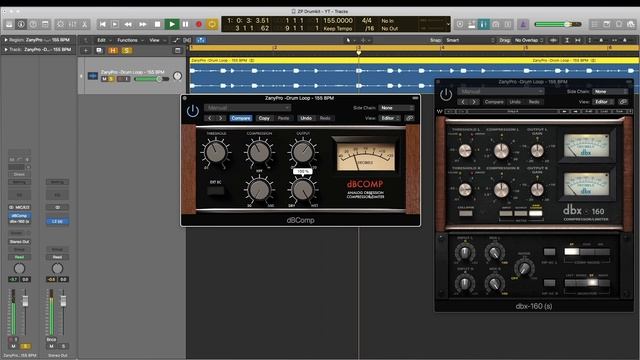Click Compare button in dbx-160 window
640x360 pixels.
click(494, 102)
